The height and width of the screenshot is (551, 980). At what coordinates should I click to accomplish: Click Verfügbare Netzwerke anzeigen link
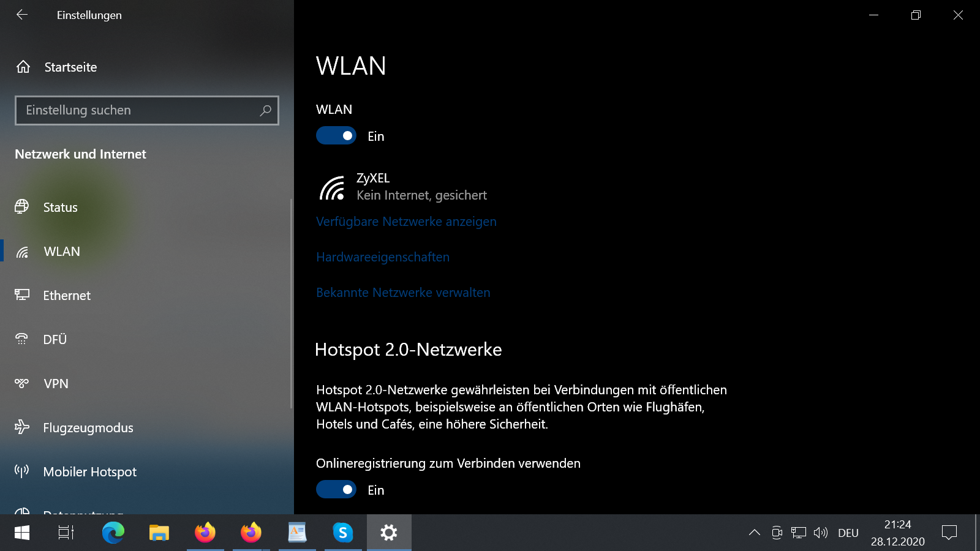406,222
